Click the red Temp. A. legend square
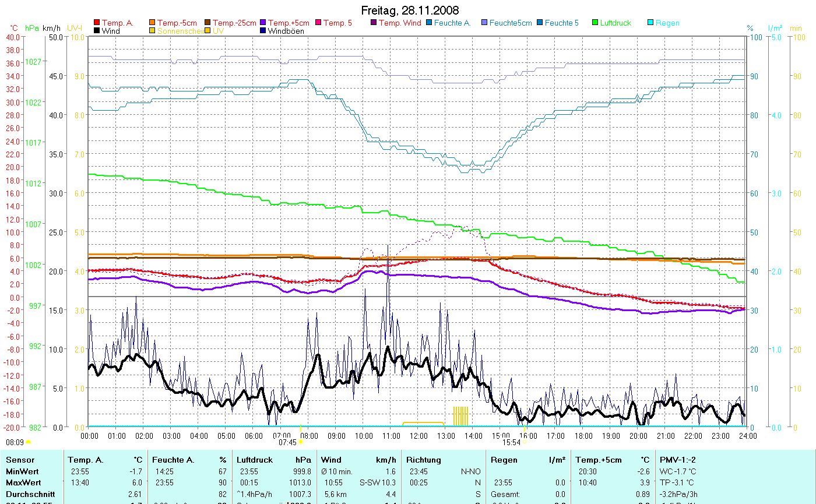The height and width of the screenshot is (504, 816). (96, 23)
